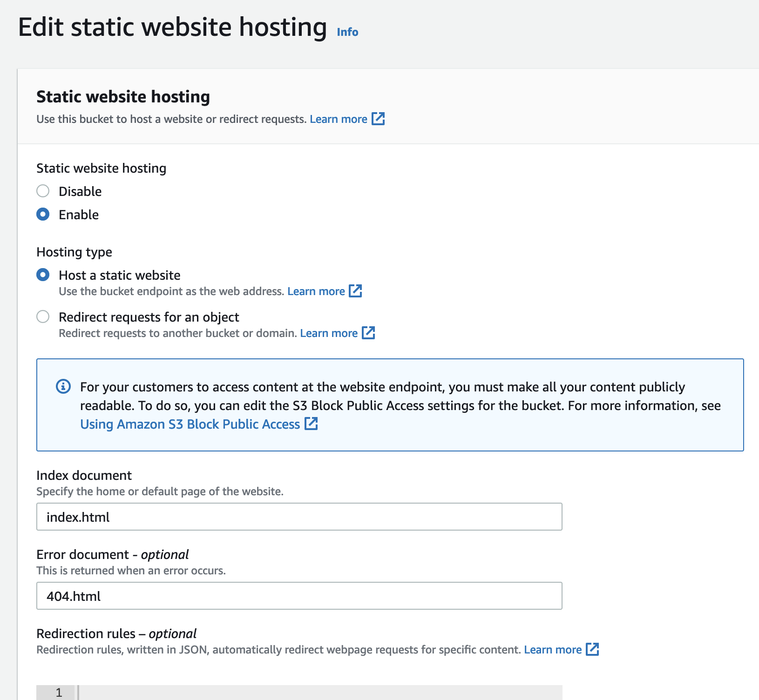
Task: Select the Enable radio button
Action: click(43, 214)
